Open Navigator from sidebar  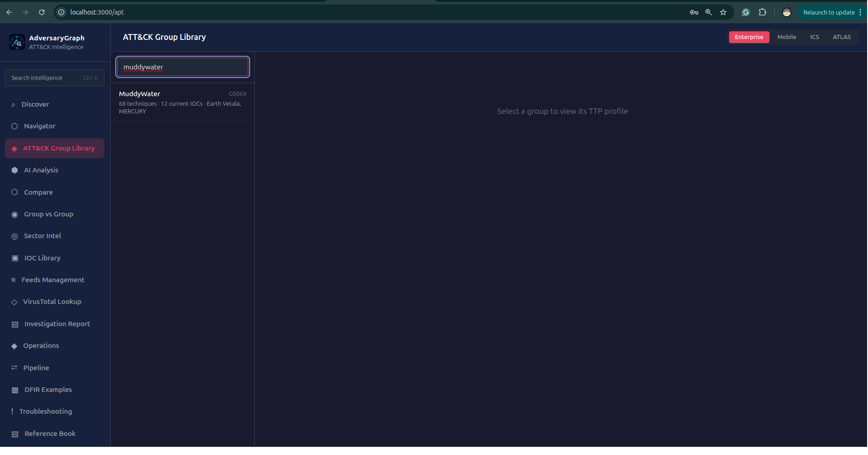coord(54,126)
